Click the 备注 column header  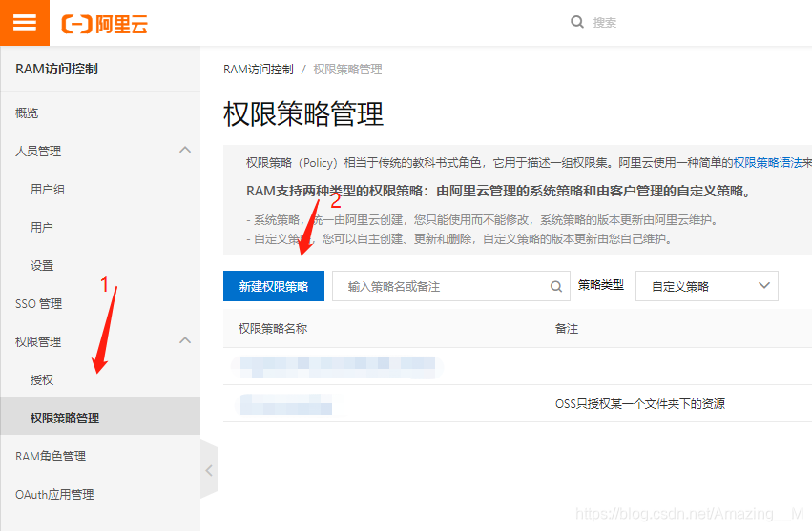coord(567,329)
